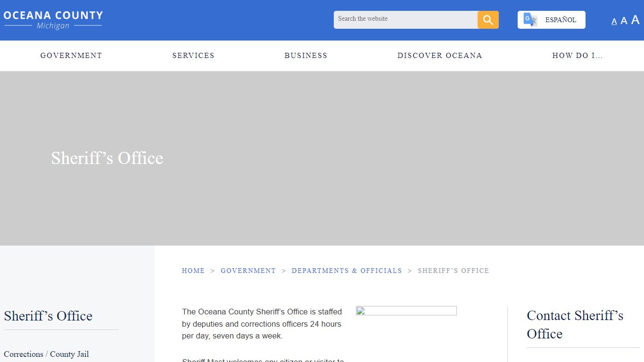Switch language to Español
644x362 pixels.
(x=561, y=20)
